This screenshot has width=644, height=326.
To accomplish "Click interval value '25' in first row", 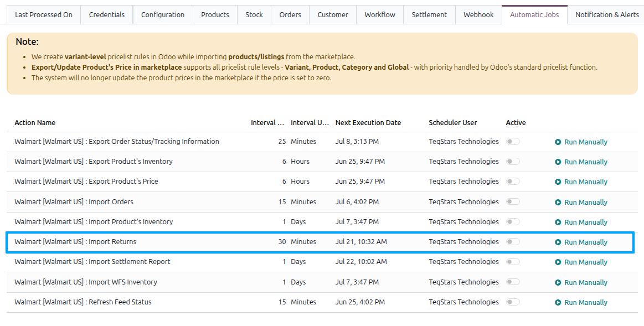I will pyautogui.click(x=282, y=142).
